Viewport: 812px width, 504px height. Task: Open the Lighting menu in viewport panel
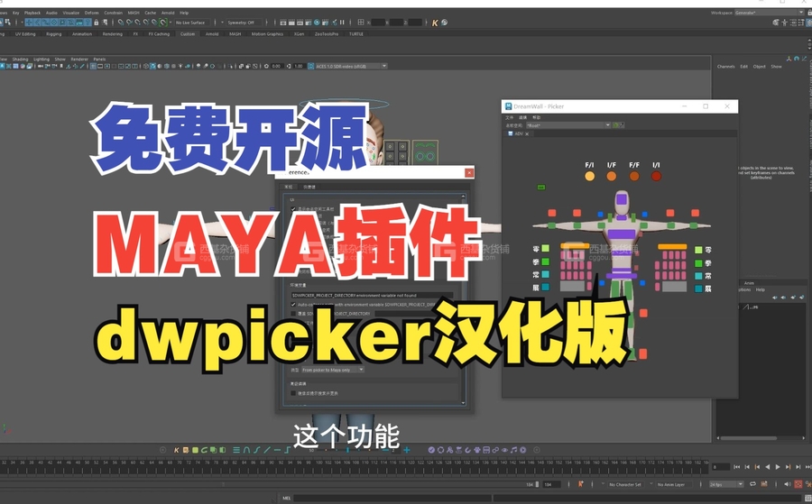tap(42, 59)
